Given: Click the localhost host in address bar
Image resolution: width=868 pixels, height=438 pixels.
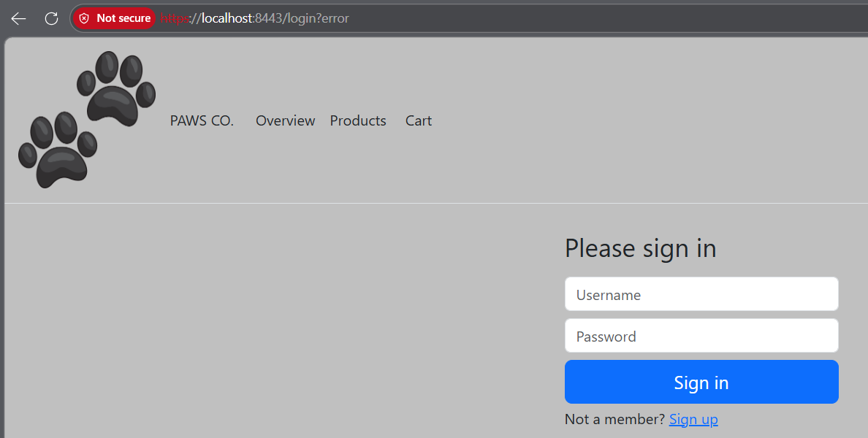Looking at the screenshot, I should [x=226, y=18].
